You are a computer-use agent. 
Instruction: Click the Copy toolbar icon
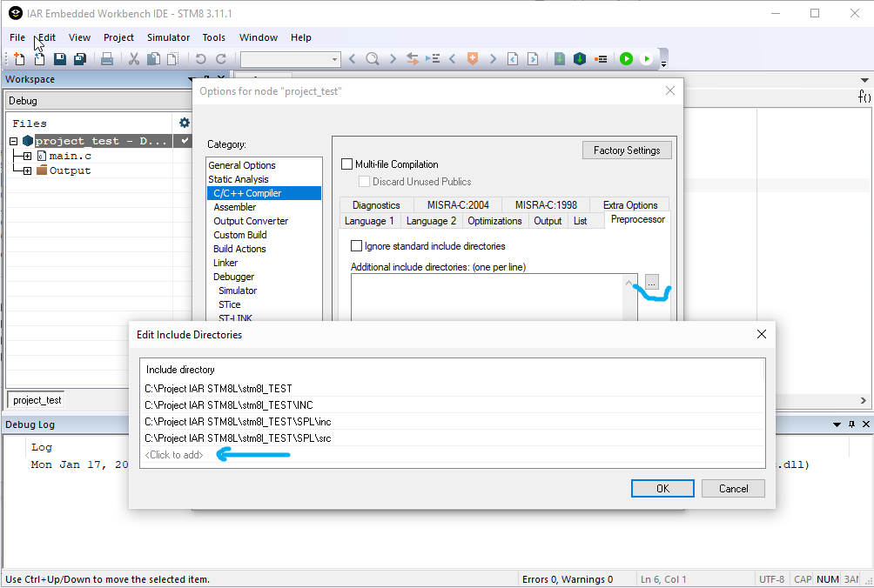click(x=153, y=58)
